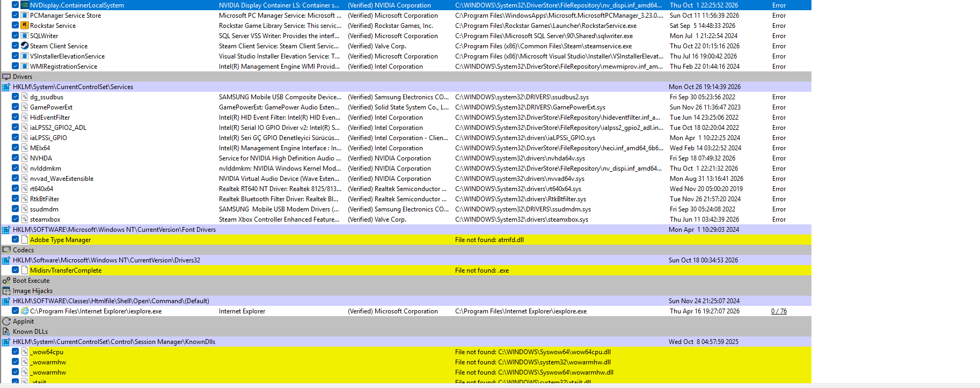Uncheck the NVDisplay.ContainerLocalSystem entry
980x388 pixels.
click(x=16, y=5)
